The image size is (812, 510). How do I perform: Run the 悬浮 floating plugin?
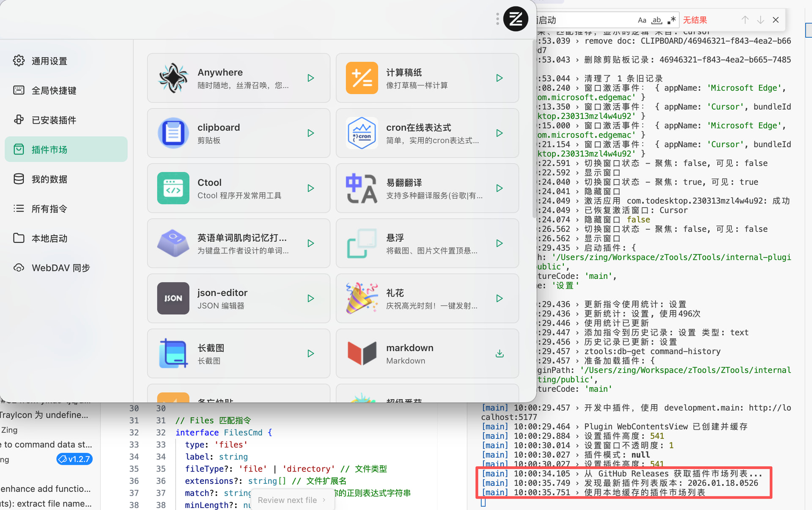(499, 243)
